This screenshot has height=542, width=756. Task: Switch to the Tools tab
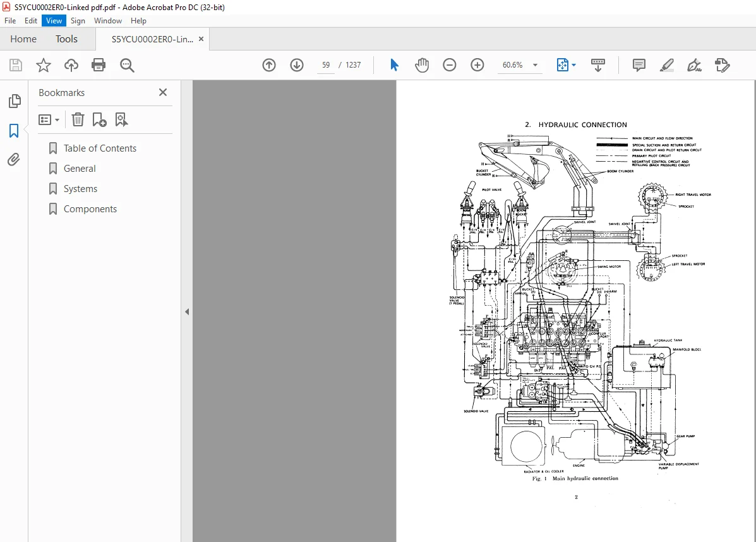66,39
